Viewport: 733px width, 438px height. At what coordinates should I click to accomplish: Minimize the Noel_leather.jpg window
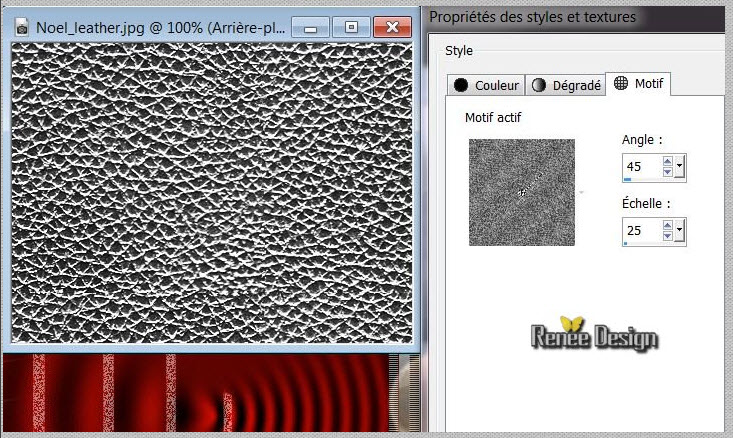[x=310, y=27]
